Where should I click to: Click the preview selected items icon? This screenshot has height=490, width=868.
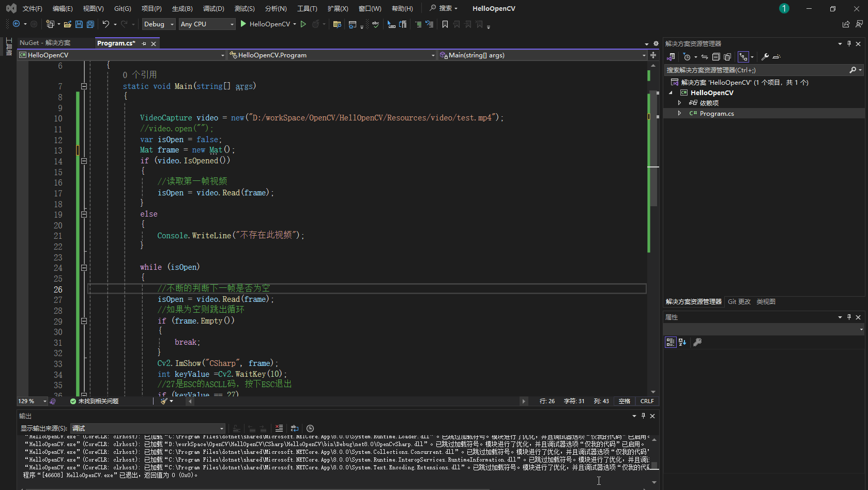click(776, 57)
